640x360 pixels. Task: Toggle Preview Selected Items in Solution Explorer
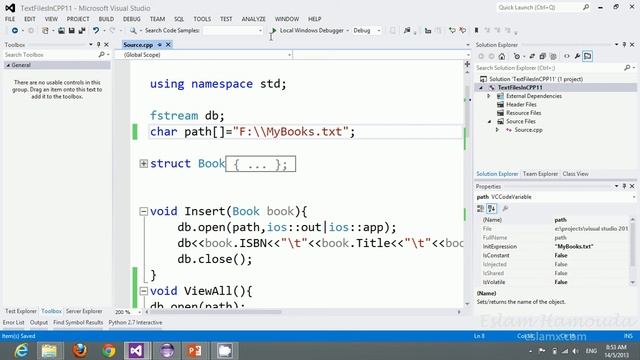pyautogui.click(x=588, y=56)
